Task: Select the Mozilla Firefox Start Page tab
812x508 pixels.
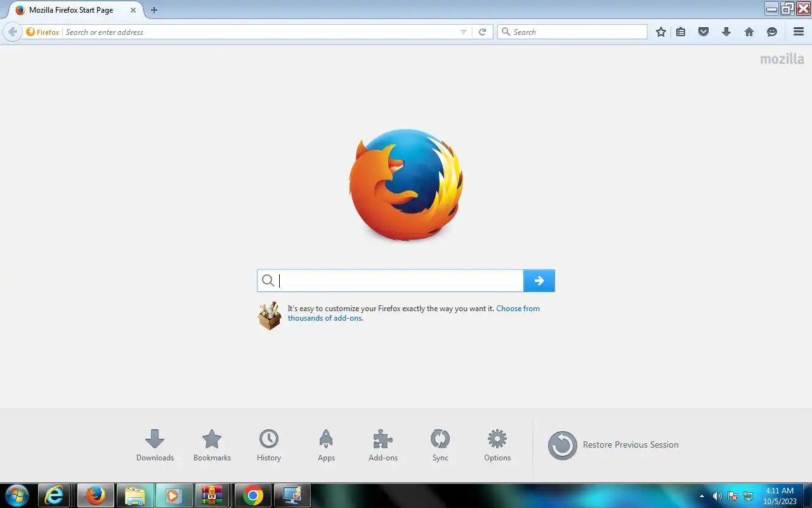Action: point(75,10)
